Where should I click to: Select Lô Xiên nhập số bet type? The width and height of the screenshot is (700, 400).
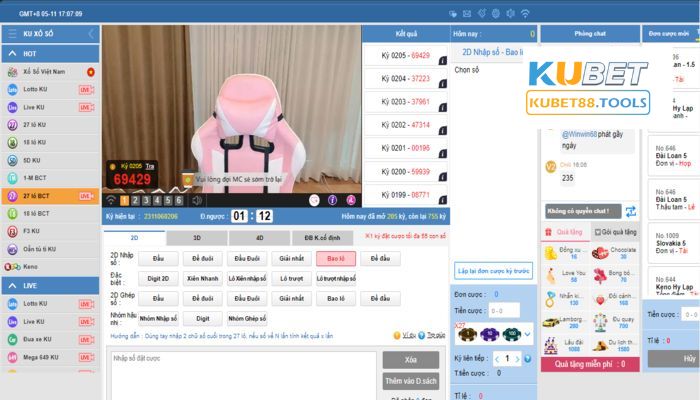tap(247, 279)
